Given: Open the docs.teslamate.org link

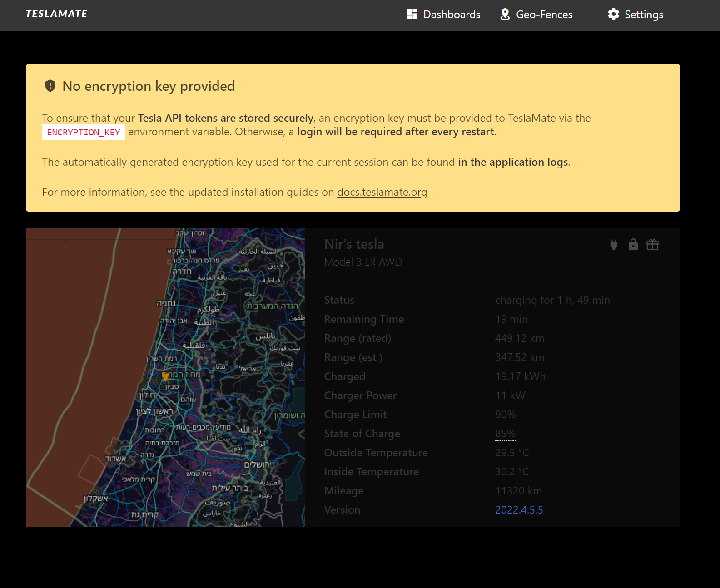Looking at the screenshot, I should (382, 192).
